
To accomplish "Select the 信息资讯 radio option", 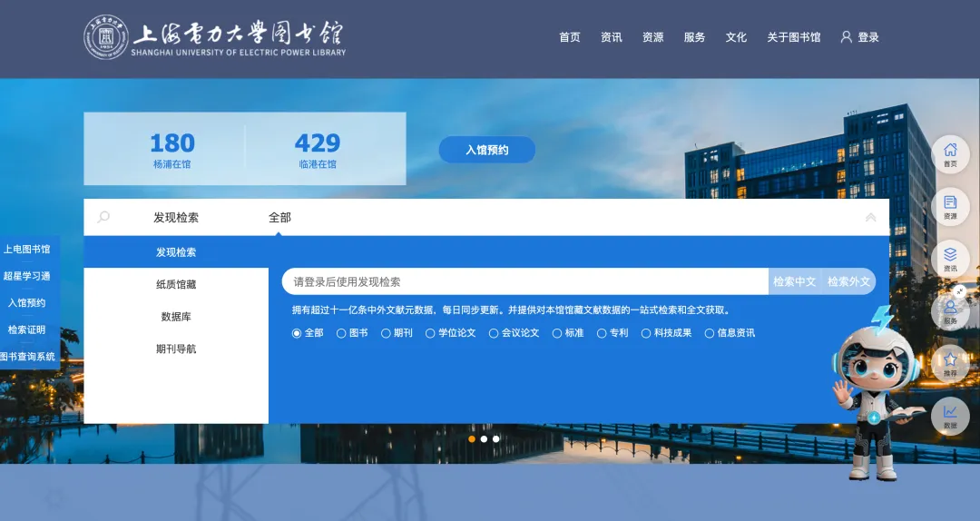I will pyautogui.click(x=710, y=333).
